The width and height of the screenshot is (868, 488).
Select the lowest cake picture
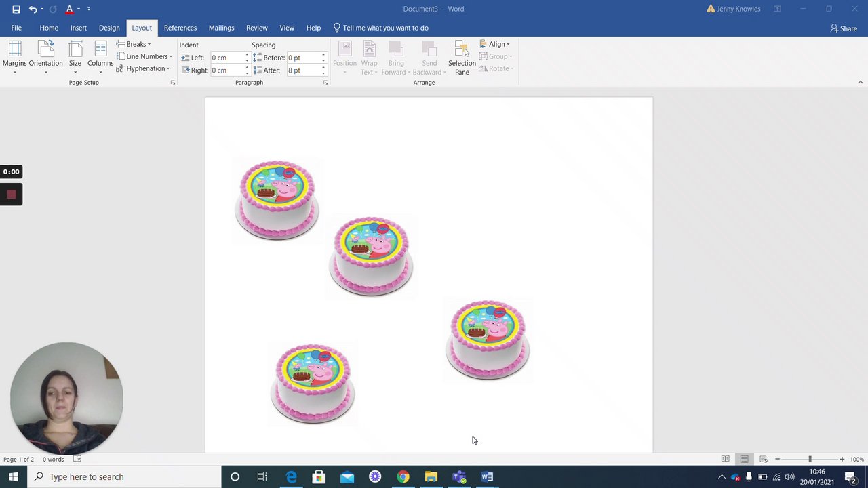(x=313, y=384)
